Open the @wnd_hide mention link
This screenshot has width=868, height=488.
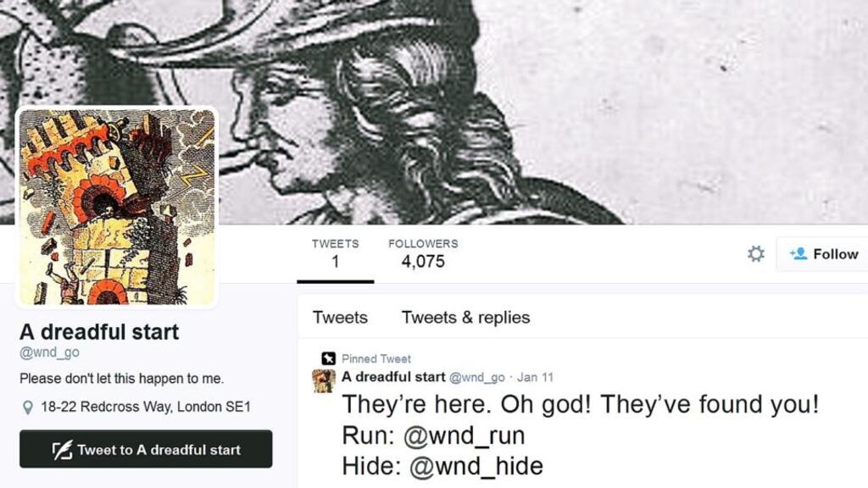[476, 466]
